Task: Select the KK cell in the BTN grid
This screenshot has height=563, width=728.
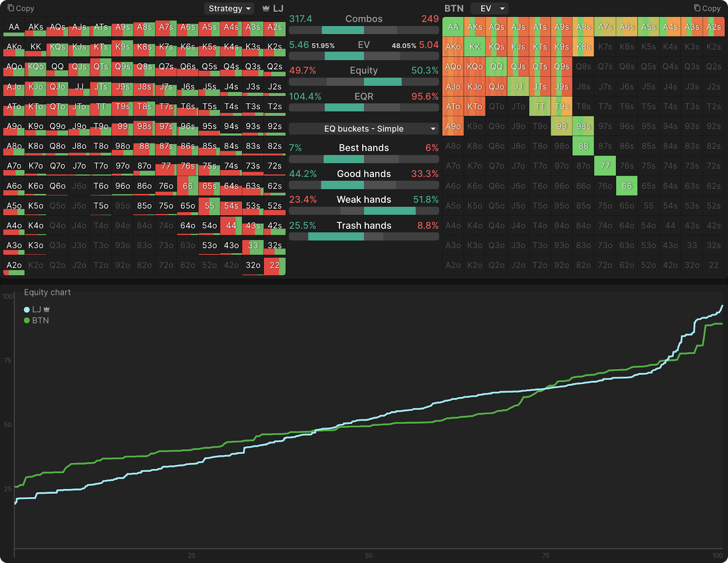Action: pos(475,47)
